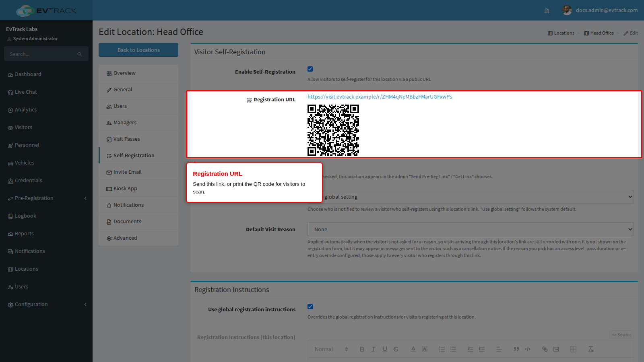The width and height of the screenshot is (644, 362).
Task: Click the code block icon
Action: [528, 349]
